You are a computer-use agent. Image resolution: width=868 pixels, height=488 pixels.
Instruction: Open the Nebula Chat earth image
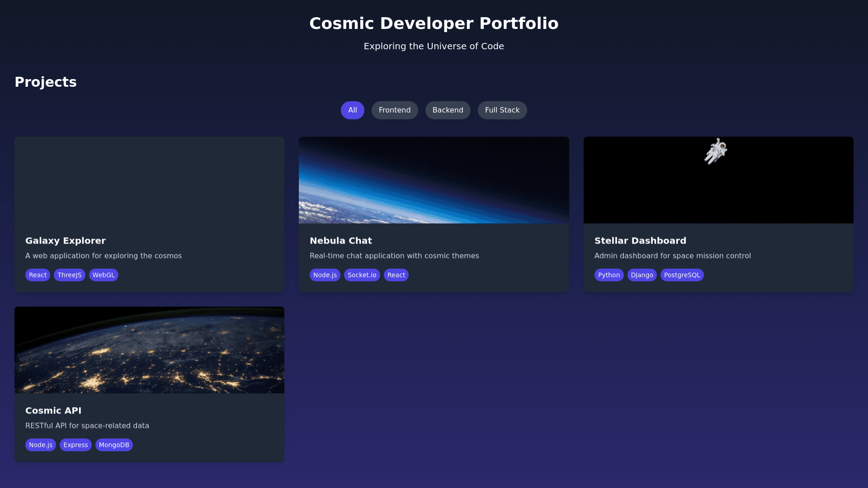[434, 180]
